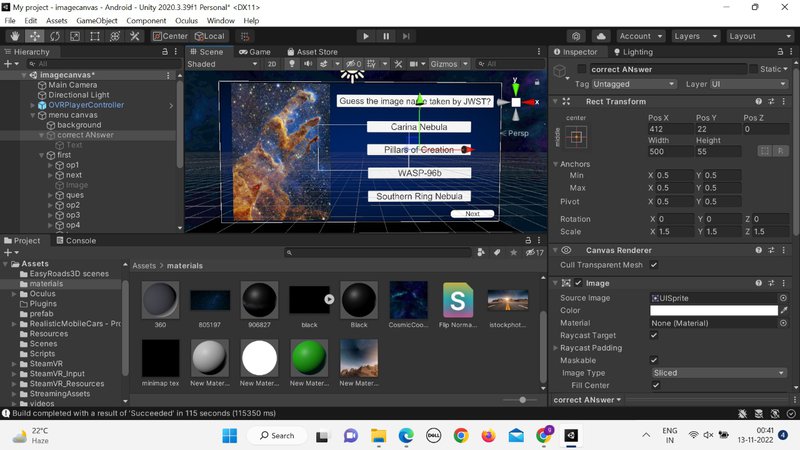Open the cloud services icon
The image size is (800, 450).
coord(600,36)
